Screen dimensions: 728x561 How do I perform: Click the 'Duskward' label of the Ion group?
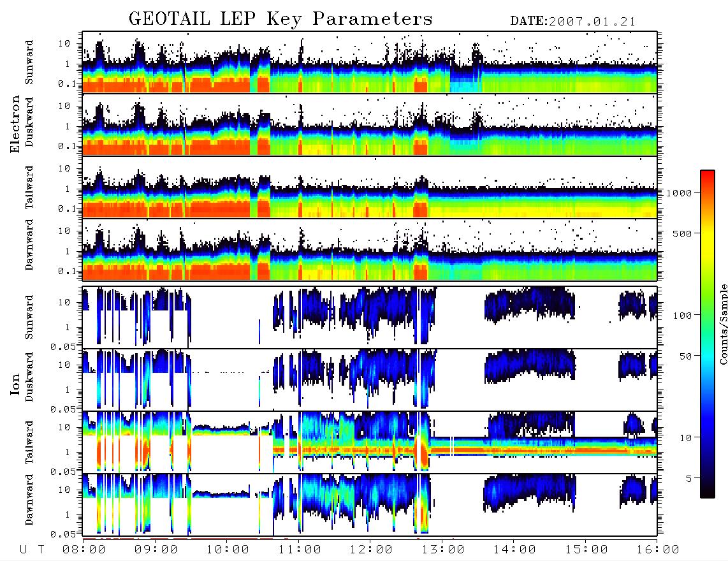tap(29, 377)
